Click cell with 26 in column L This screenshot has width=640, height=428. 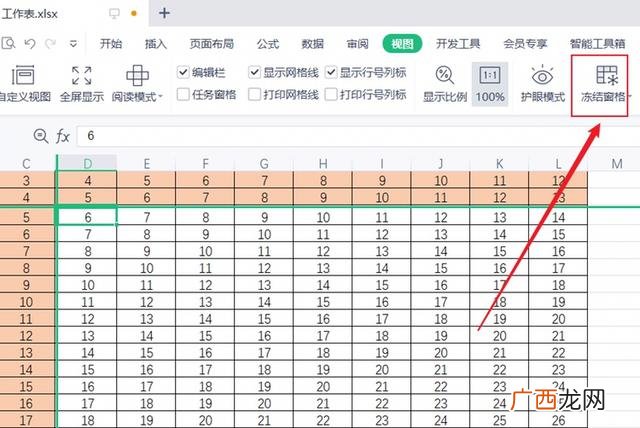tap(558, 420)
